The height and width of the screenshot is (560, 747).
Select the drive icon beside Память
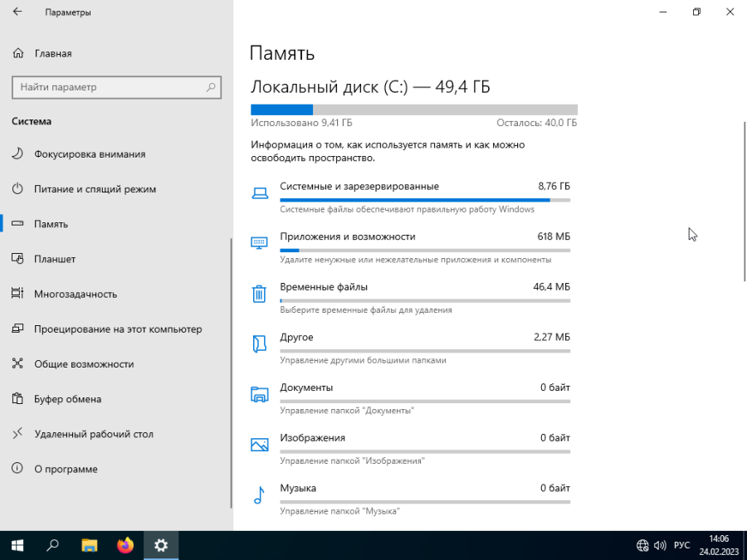point(17,223)
